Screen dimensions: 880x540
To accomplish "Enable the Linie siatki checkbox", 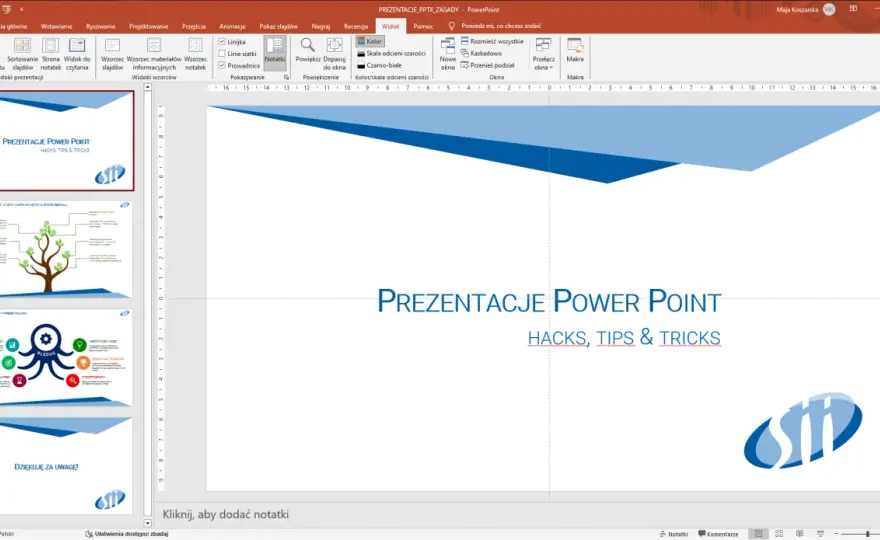I will tap(222, 53).
